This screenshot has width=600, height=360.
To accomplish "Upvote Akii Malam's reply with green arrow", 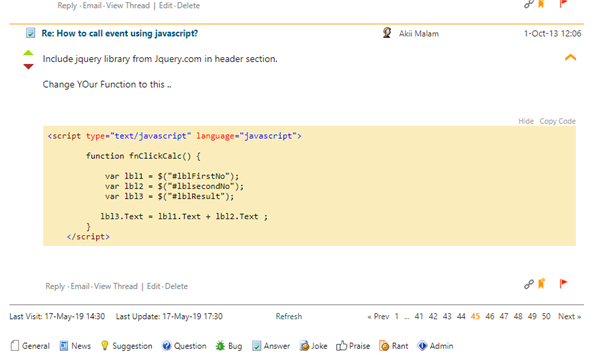I will tap(28, 53).
